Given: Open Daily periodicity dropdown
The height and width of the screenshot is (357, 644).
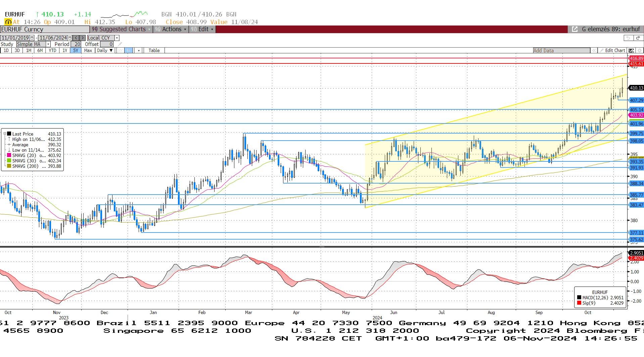Looking at the screenshot, I should [105, 50].
